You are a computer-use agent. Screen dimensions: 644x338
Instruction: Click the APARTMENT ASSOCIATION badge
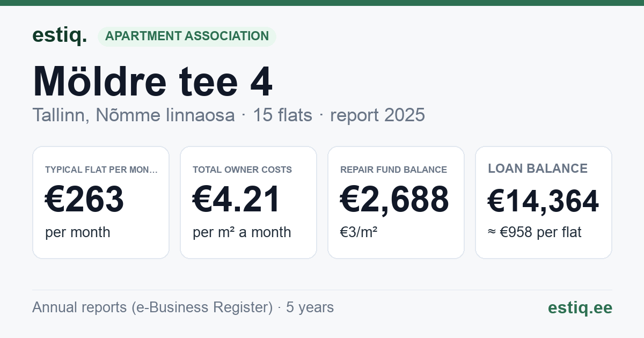tap(187, 36)
